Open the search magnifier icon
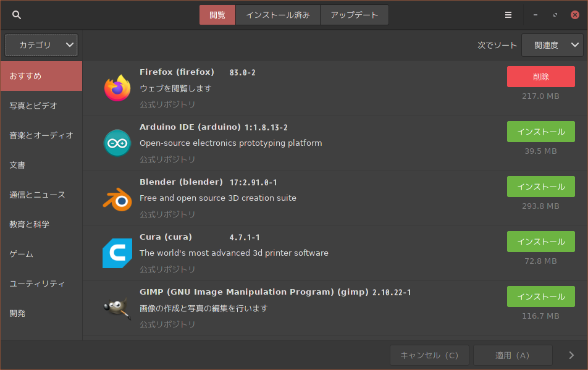588x370 pixels. click(x=17, y=15)
